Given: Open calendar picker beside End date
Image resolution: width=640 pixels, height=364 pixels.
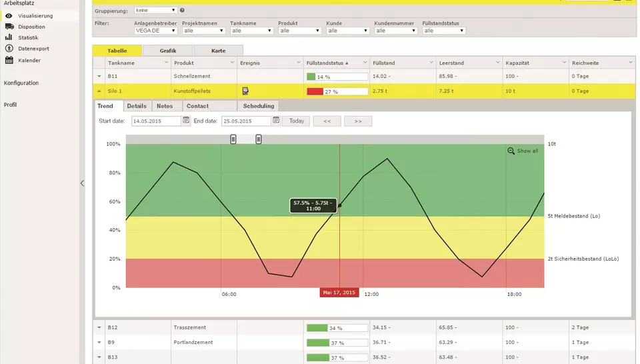Looking at the screenshot, I should 276,121.
